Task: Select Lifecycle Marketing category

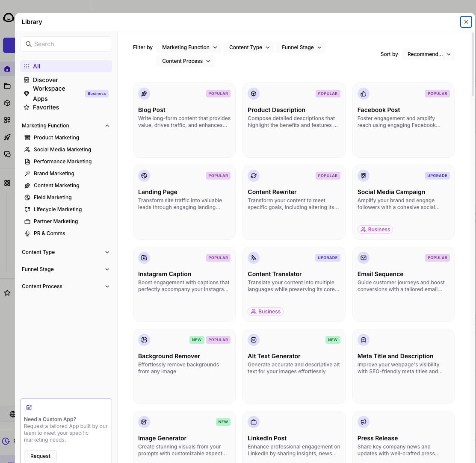Action: coord(66,209)
